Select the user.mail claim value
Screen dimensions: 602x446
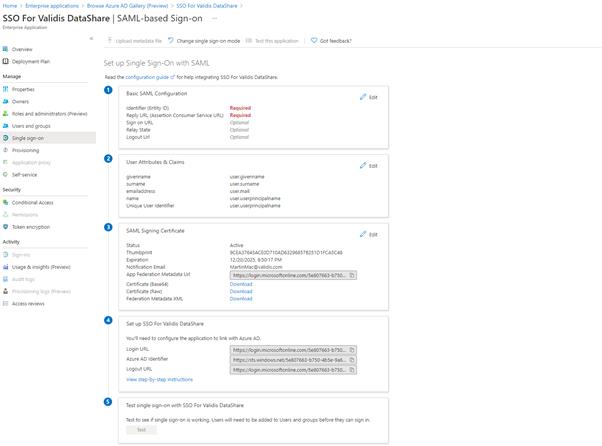[x=240, y=191]
